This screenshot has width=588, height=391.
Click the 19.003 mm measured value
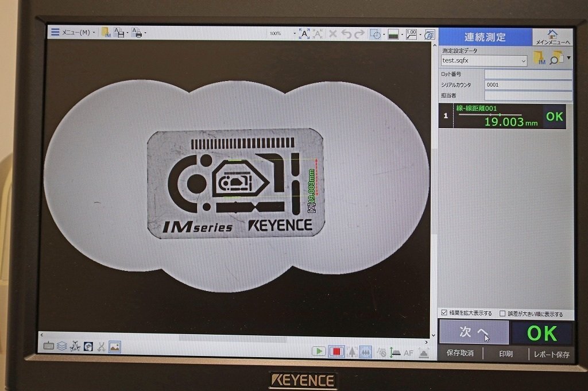[510, 122]
